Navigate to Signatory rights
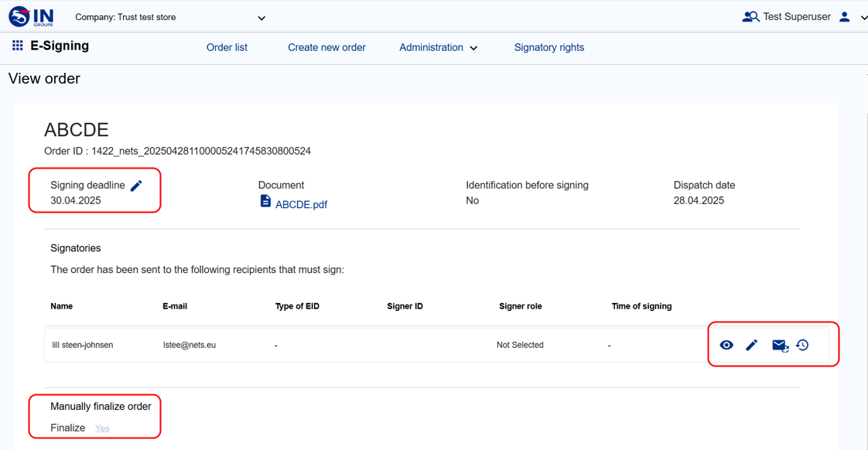 click(x=548, y=48)
